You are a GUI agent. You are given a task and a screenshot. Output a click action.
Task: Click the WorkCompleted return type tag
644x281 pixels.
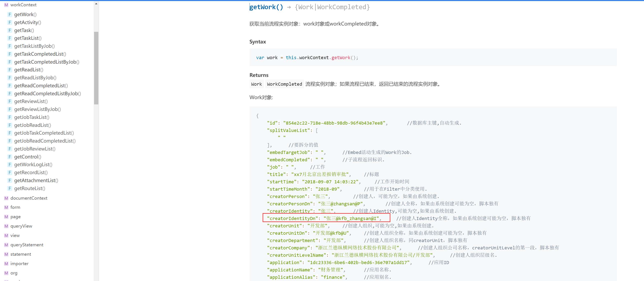point(284,84)
